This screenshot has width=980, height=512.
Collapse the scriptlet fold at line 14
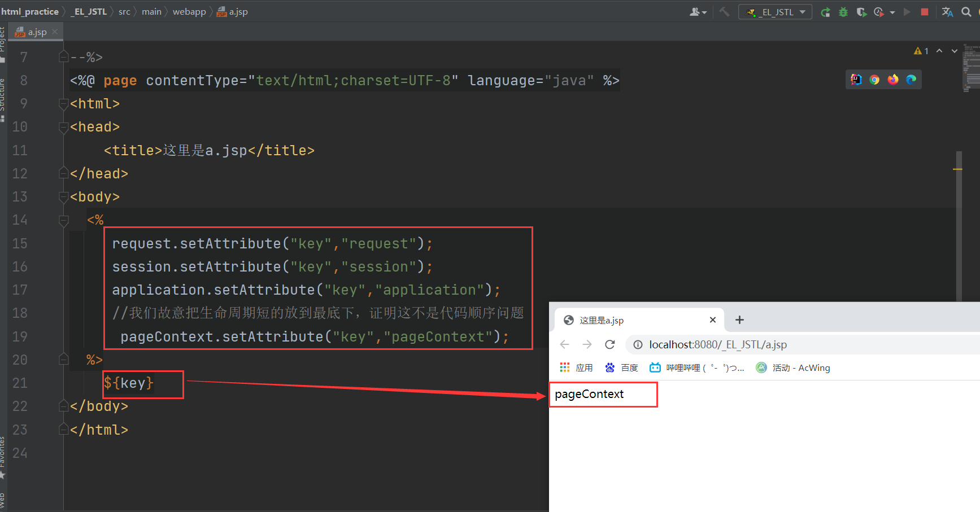click(x=64, y=220)
